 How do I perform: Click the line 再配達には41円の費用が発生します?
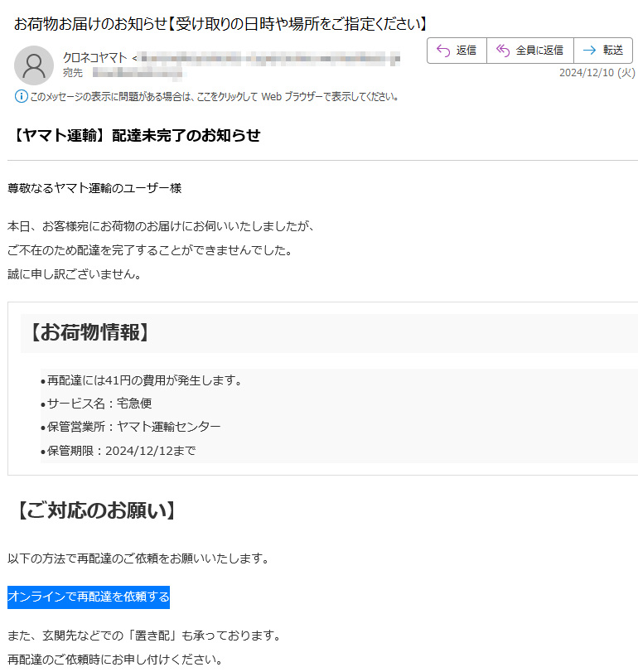point(144,380)
